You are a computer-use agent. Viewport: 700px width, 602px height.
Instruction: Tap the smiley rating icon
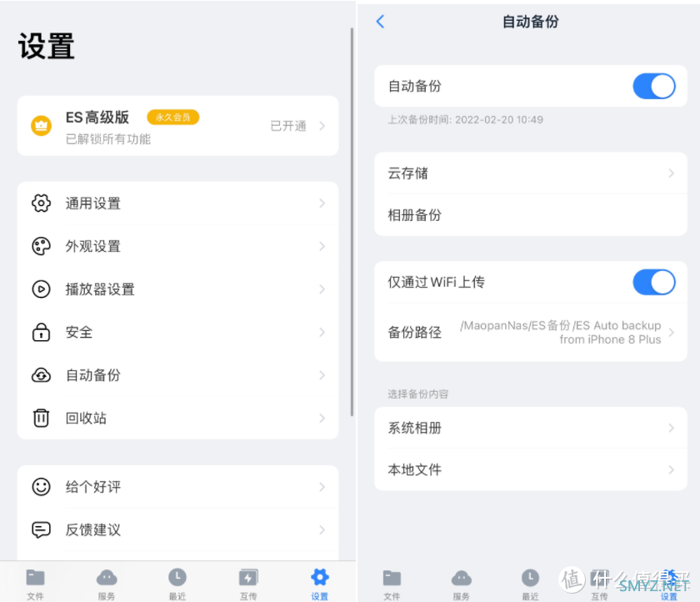41,487
